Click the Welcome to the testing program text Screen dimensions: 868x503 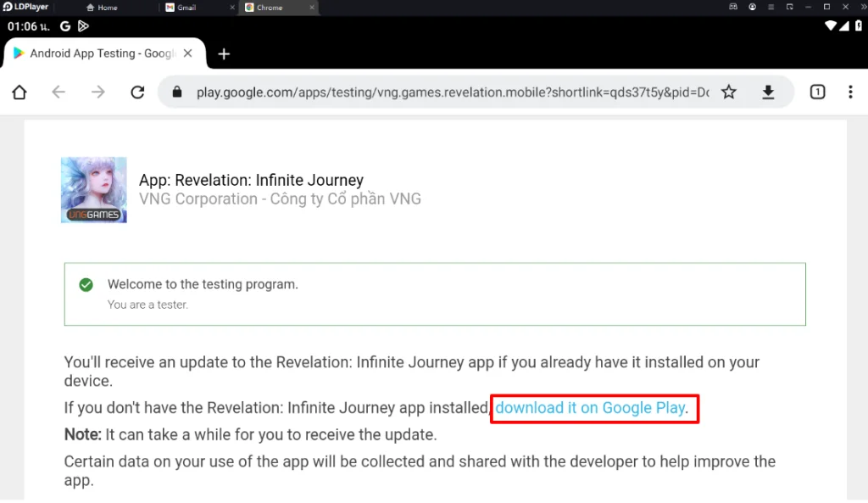coord(203,284)
